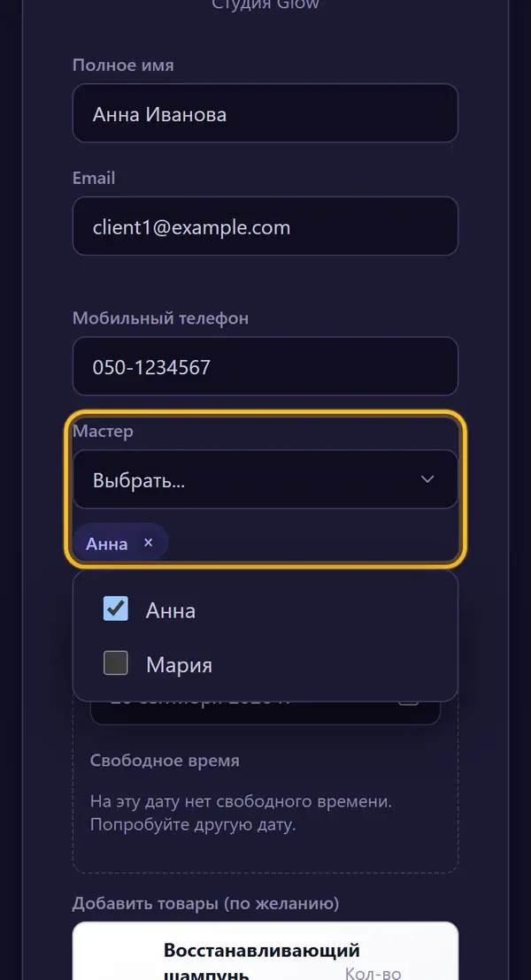Click the Восстанавливающий шампунь product card
Screen dimensions: 531x980
(265, 951)
